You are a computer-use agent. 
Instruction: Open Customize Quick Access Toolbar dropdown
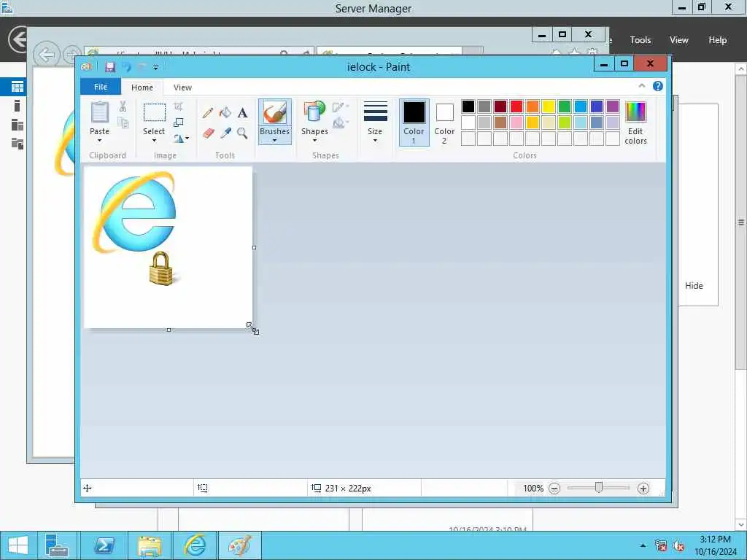(x=155, y=67)
